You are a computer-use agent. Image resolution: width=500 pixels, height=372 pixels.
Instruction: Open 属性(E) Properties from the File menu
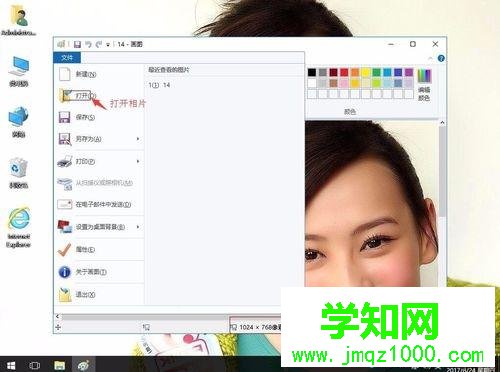pyautogui.click(x=99, y=249)
